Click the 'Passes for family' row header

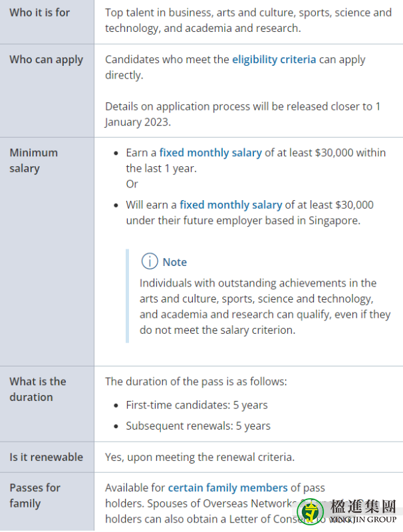(x=35, y=495)
